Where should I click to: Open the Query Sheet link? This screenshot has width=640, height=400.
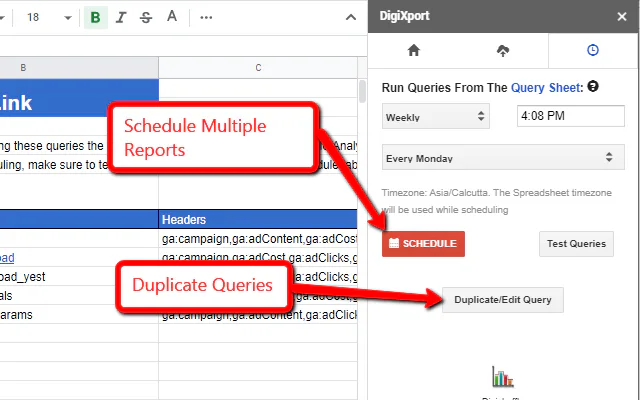coord(547,87)
